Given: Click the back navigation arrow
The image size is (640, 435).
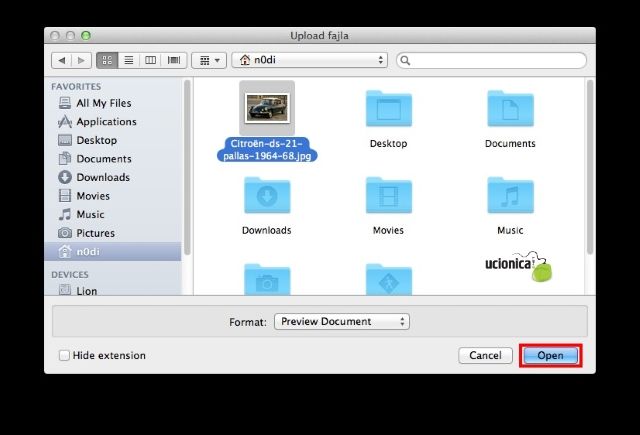Looking at the screenshot, I should 61,60.
